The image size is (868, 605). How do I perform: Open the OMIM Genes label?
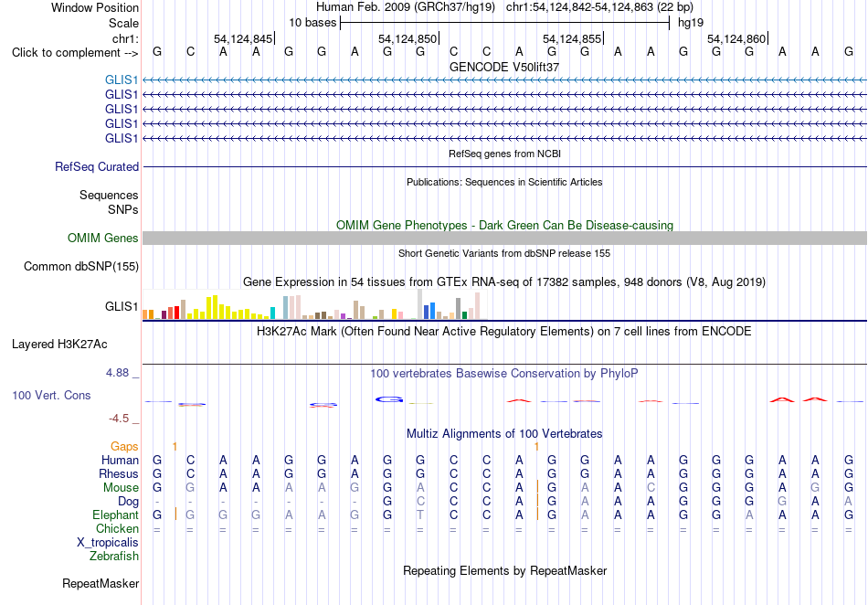click(102, 238)
